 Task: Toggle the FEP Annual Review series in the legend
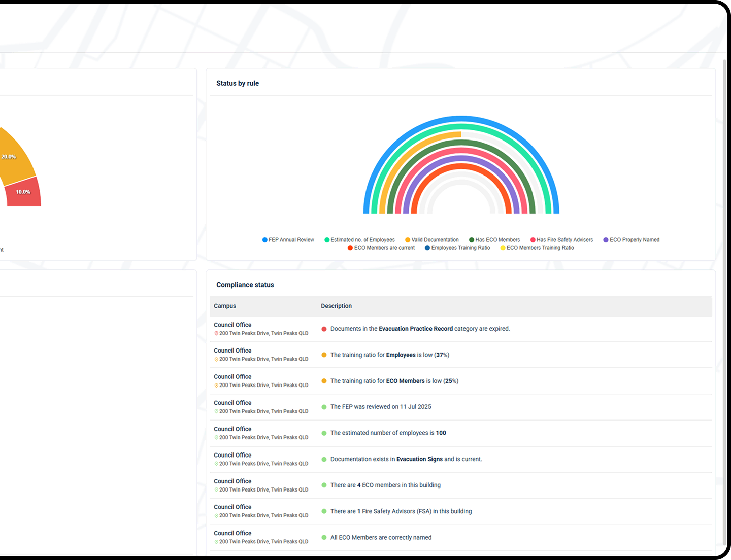pyautogui.click(x=264, y=239)
